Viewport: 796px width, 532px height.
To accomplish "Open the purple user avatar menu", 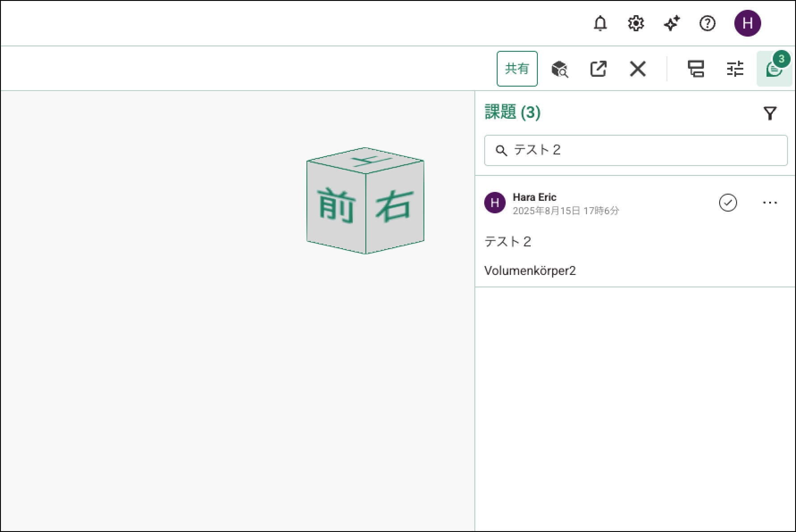I will [747, 23].
